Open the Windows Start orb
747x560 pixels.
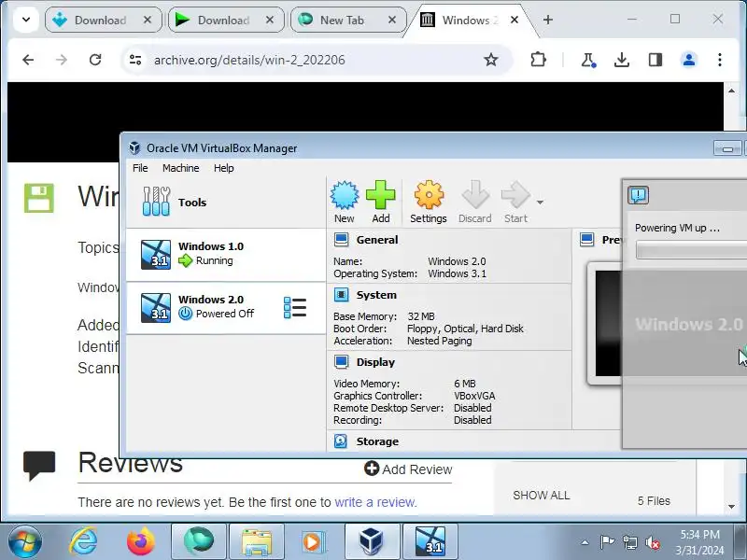(x=25, y=541)
